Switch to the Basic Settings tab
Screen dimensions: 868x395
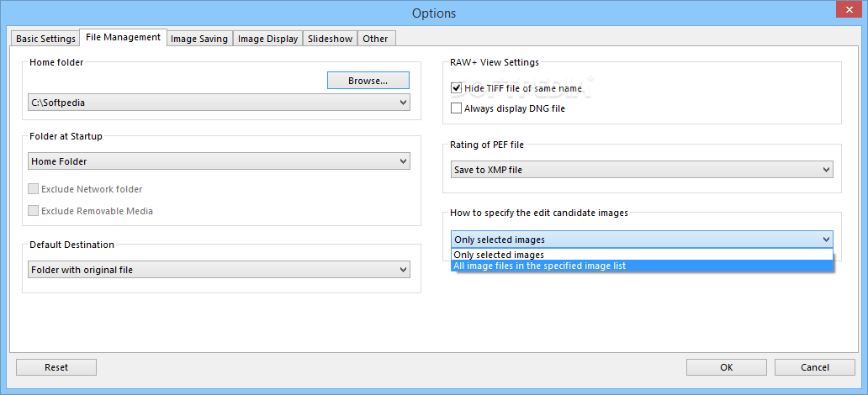click(x=45, y=39)
